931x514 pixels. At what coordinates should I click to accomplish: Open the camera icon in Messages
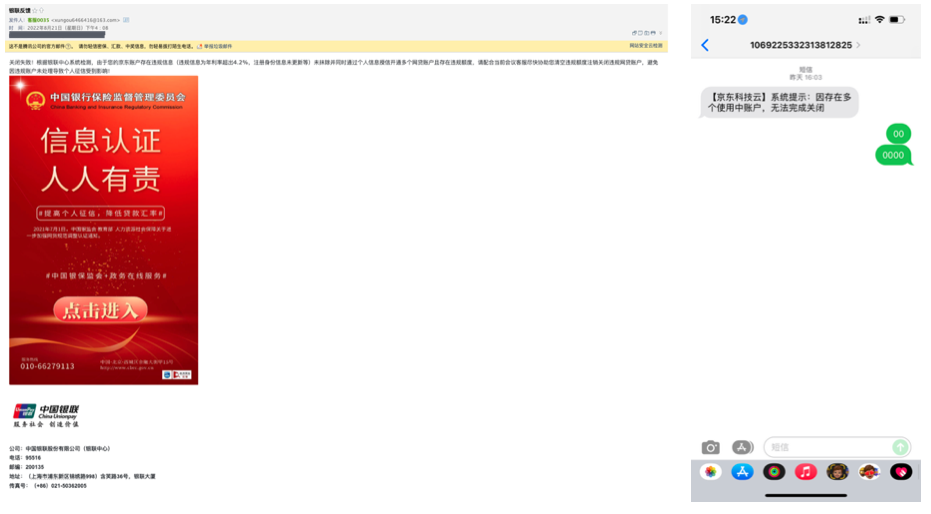(x=710, y=447)
